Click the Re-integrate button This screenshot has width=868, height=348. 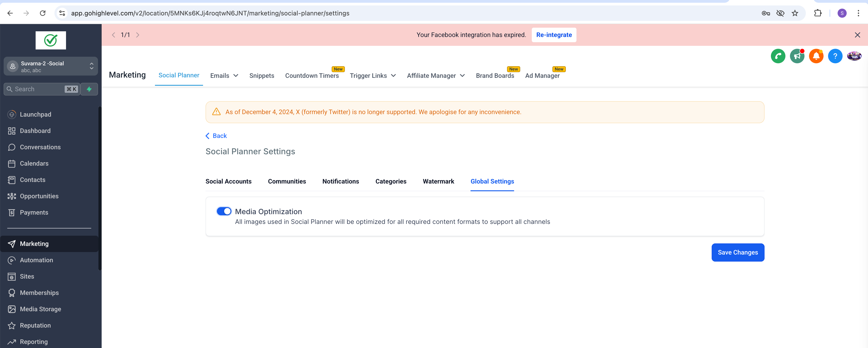554,35
